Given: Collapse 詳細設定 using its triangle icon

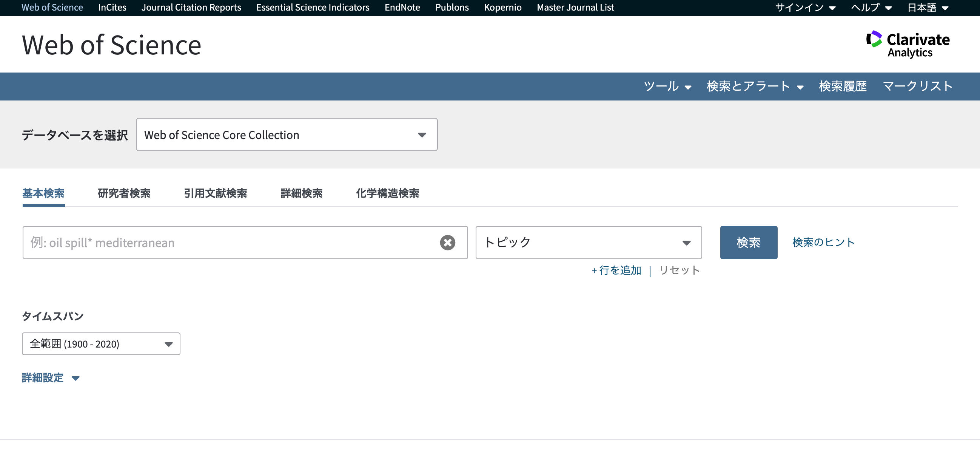Looking at the screenshot, I should point(76,378).
